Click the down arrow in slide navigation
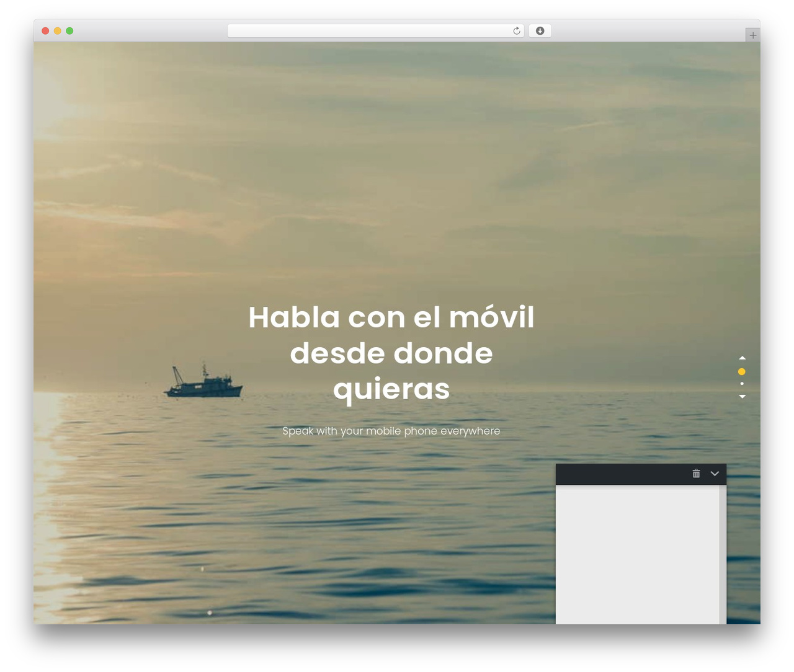Image resolution: width=794 pixels, height=672 pixels. (742, 396)
